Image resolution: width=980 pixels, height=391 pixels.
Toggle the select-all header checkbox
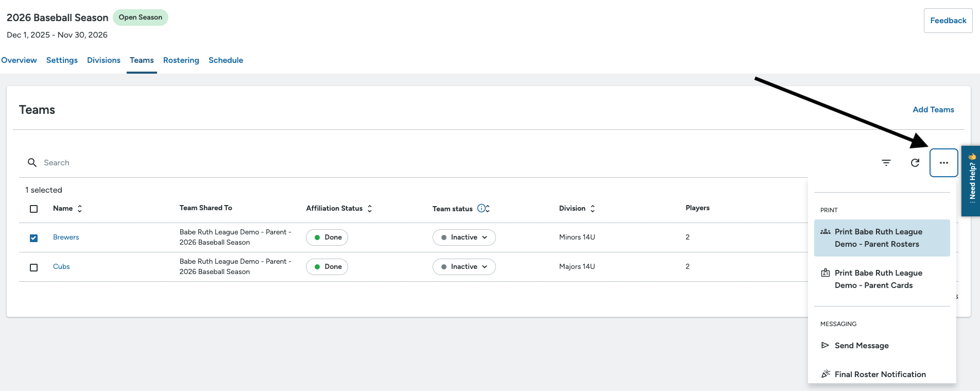point(34,209)
